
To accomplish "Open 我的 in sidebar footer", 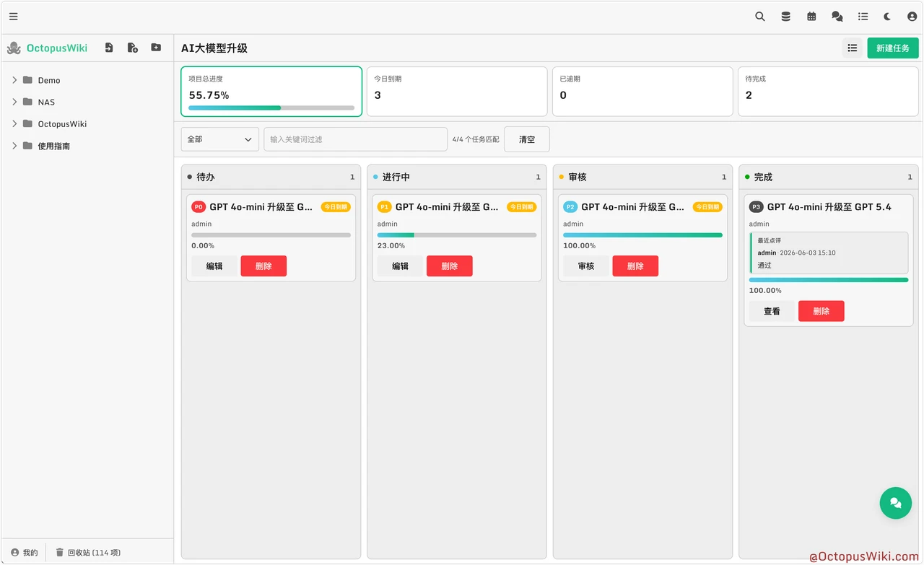I will click(x=25, y=553).
